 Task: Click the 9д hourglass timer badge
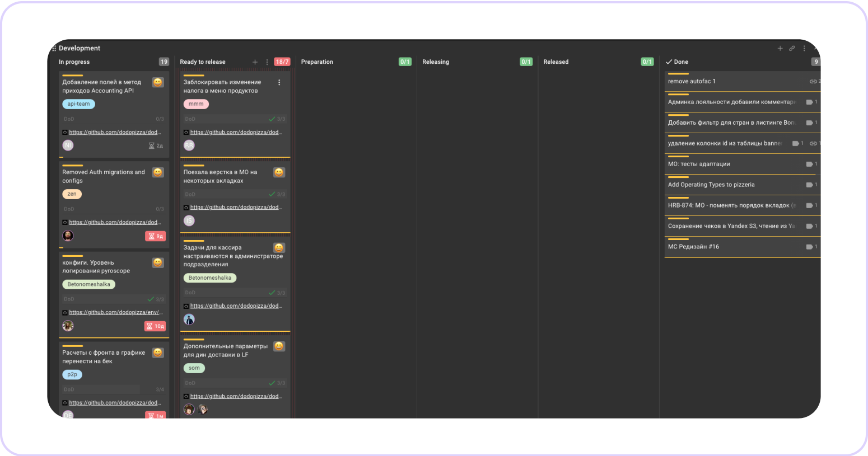156,236
